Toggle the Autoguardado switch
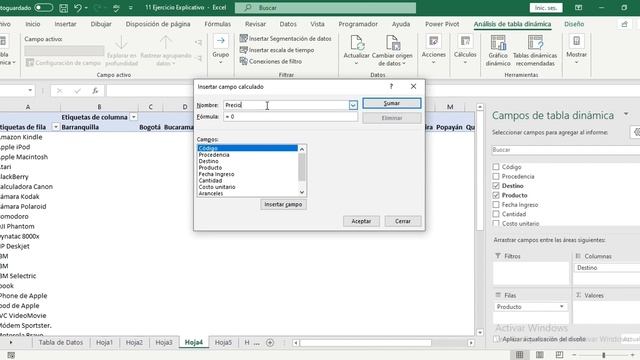 pyautogui.click(x=43, y=8)
